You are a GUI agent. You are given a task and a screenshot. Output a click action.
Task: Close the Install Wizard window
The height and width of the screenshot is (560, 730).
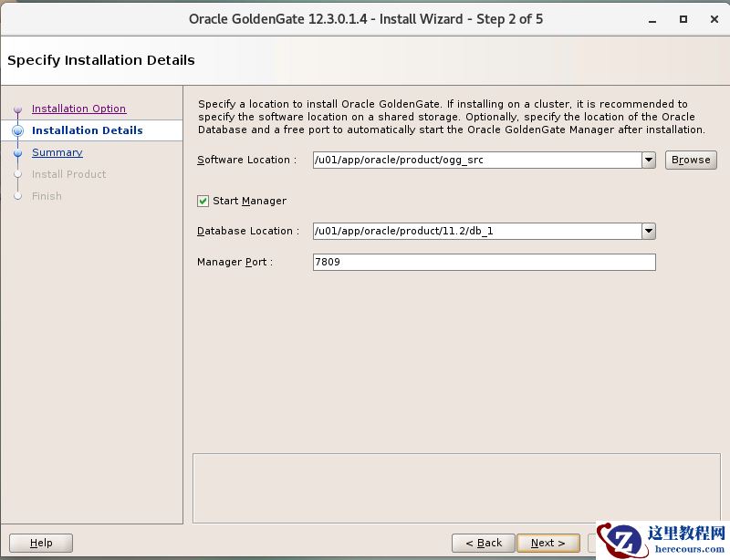point(714,19)
